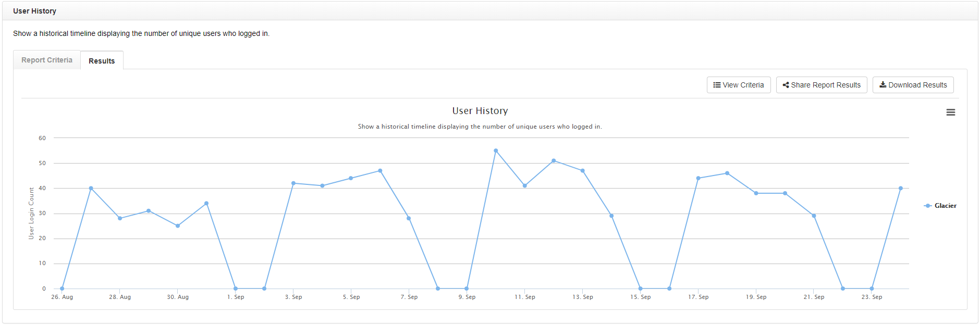
Task: Toggle the Glacier series legend marker
Action: 927,206
